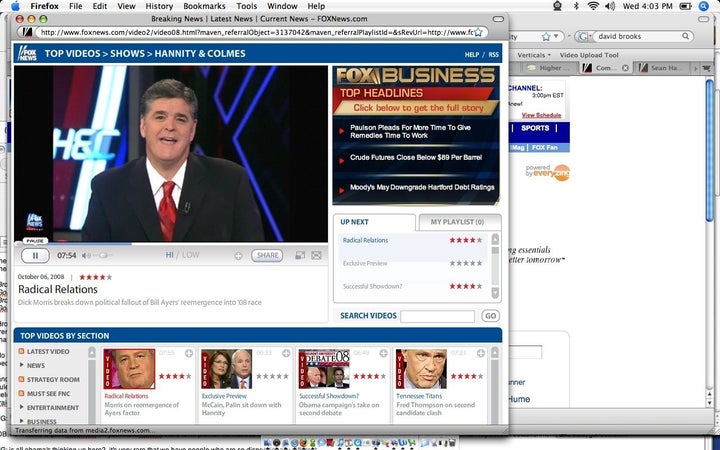Open the History menu
The height and width of the screenshot is (450, 720).
(159, 6)
